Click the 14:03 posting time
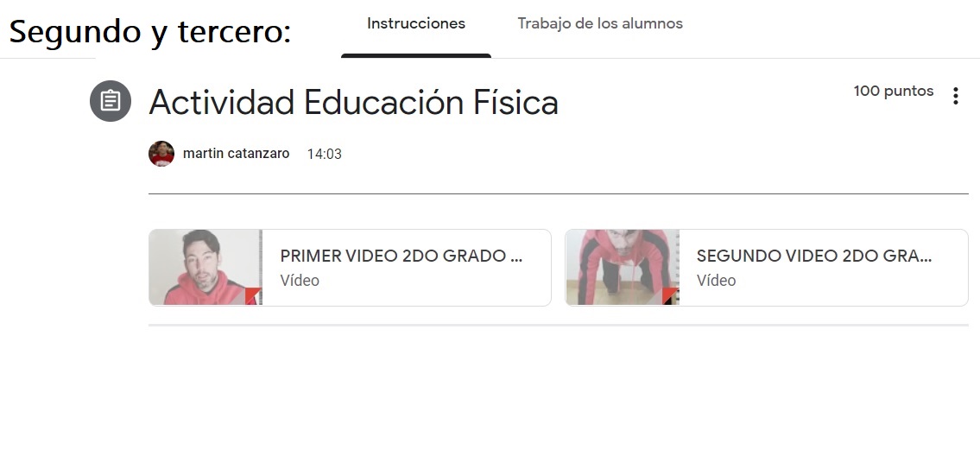 click(x=325, y=155)
